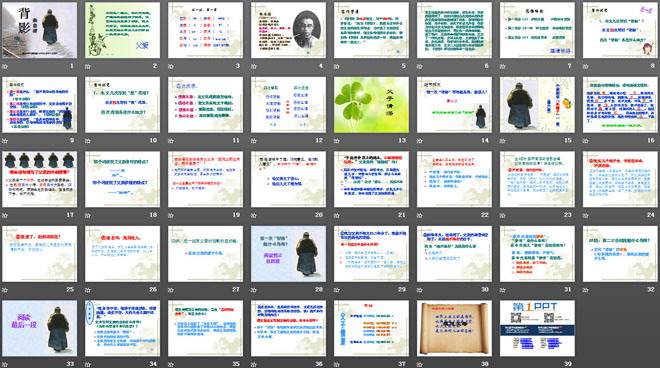Click the animation star icon under slide 17
This screenshot has width=660, height=368.
[5, 215]
